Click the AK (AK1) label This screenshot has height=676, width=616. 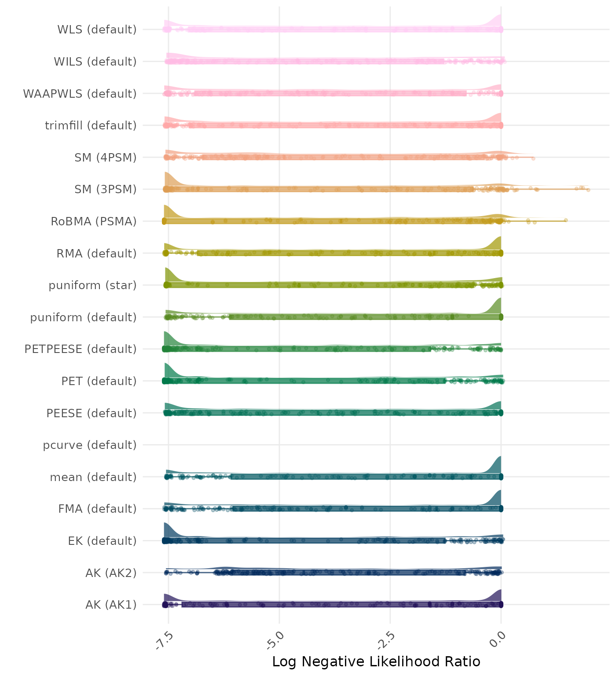pyautogui.click(x=111, y=605)
